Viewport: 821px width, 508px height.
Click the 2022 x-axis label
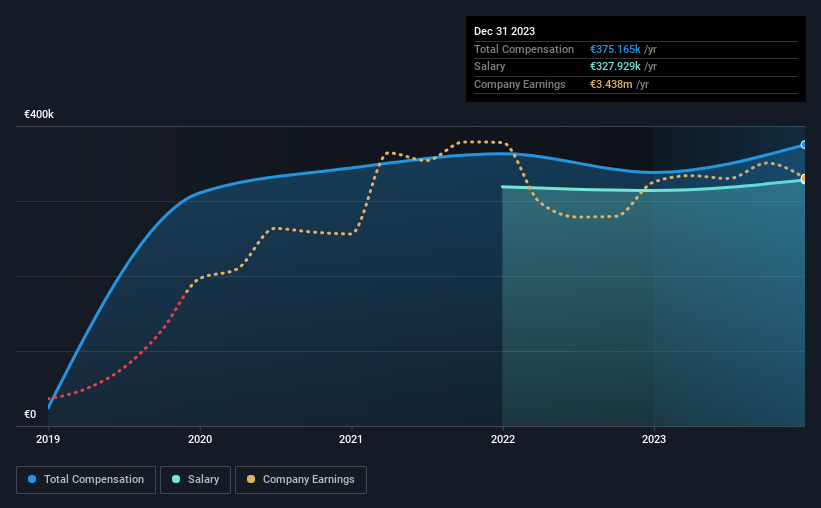[x=503, y=439]
